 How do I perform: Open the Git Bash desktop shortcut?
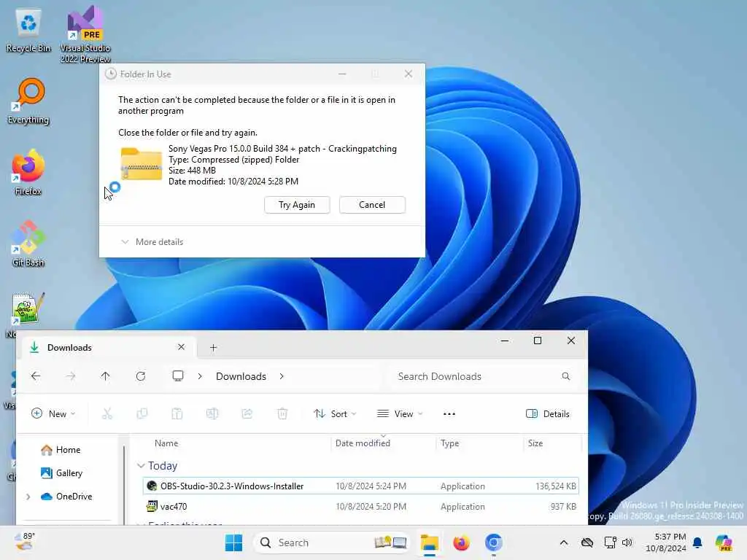[28, 244]
